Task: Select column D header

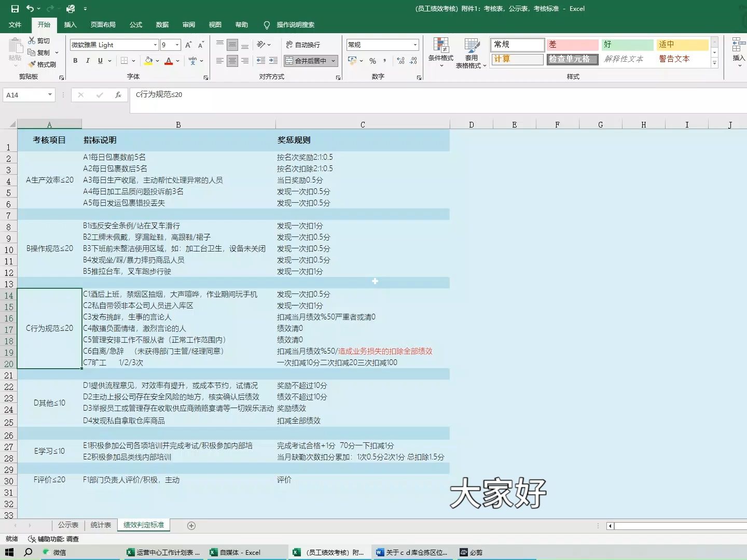Action: [x=471, y=124]
